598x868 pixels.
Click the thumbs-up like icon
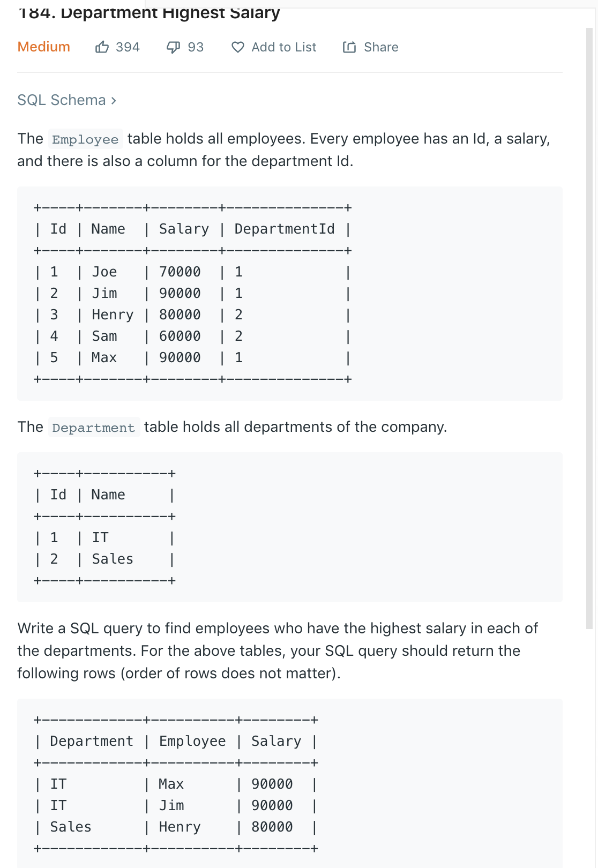click(102, 47)
